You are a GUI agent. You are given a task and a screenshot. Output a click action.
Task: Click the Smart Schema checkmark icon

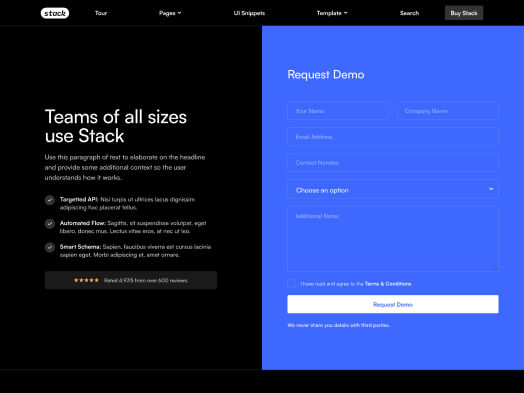[x=50, y=247]
